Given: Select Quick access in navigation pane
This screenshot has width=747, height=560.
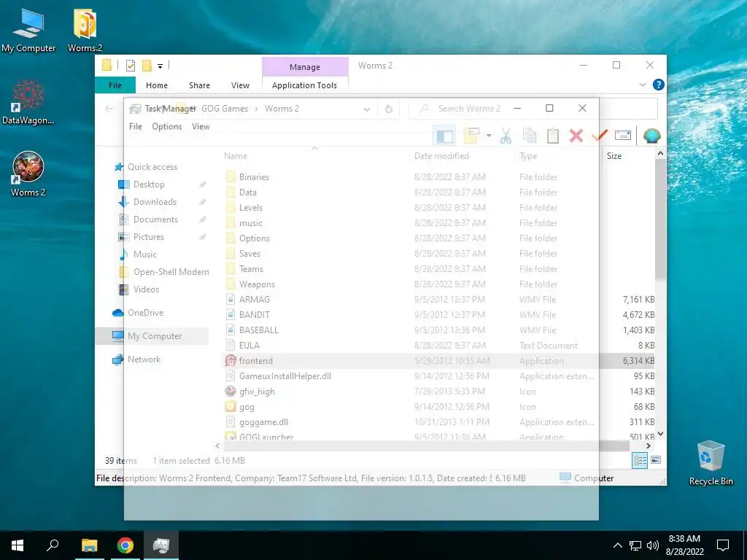Looking at the screenshot, I should pos(152,167).
